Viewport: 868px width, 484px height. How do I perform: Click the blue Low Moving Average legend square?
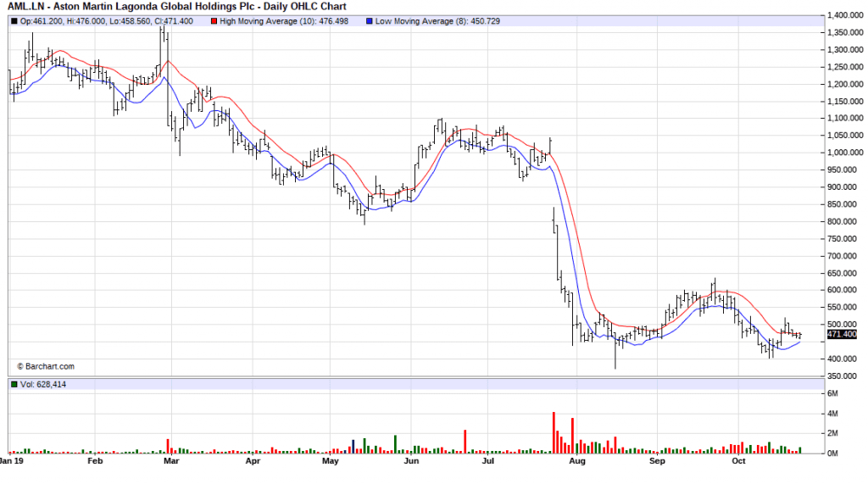(x=370, y=21)
